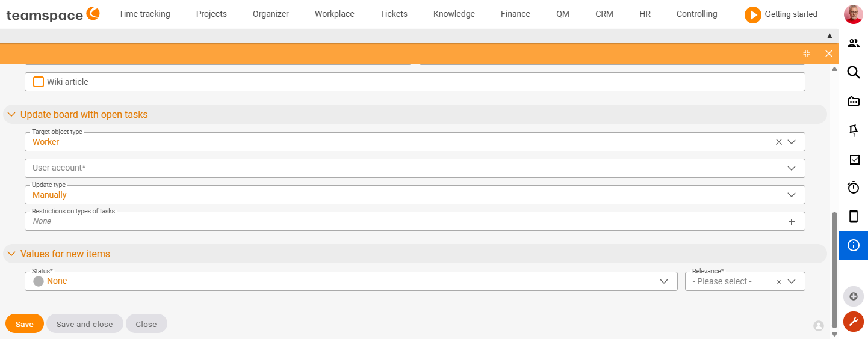The width and height of the screenshot is (868, 339).
Task: Click the scrollbar up arrow below the orange bar
Action: click(834, 69)
